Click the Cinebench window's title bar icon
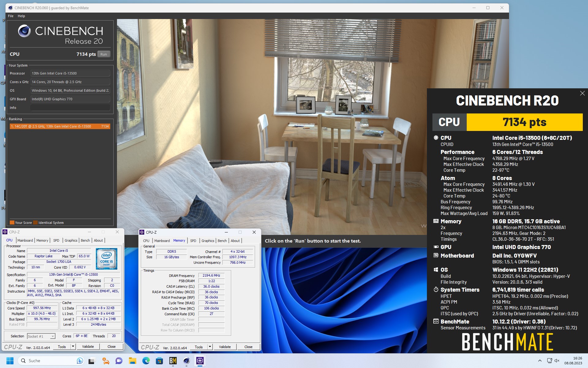 pos(10,8)
